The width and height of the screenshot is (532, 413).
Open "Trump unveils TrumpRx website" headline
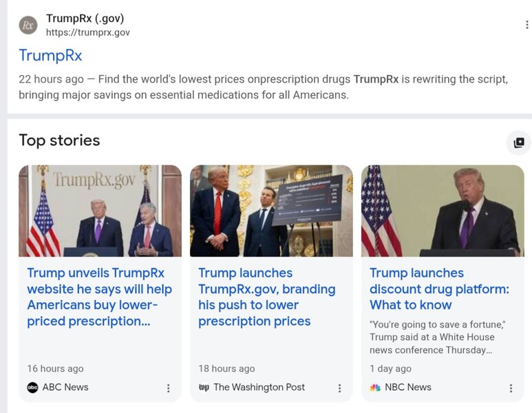tap(99, 297)
